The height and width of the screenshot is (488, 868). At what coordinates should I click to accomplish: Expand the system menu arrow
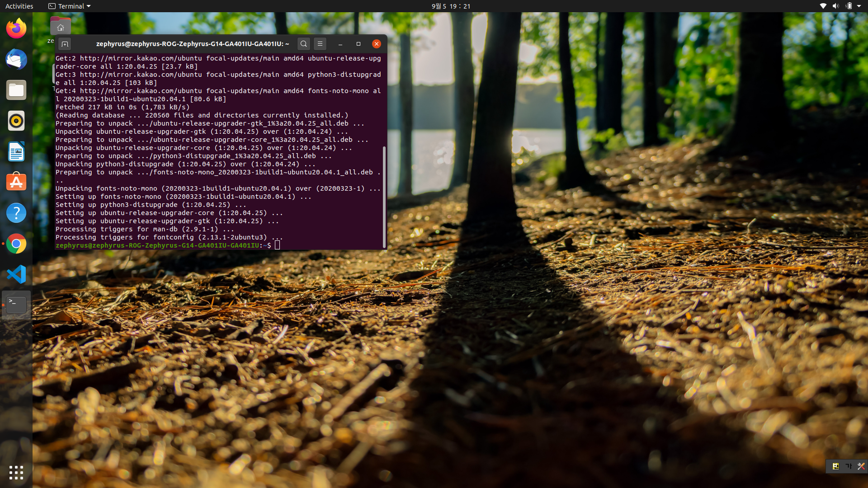[859, 6]
